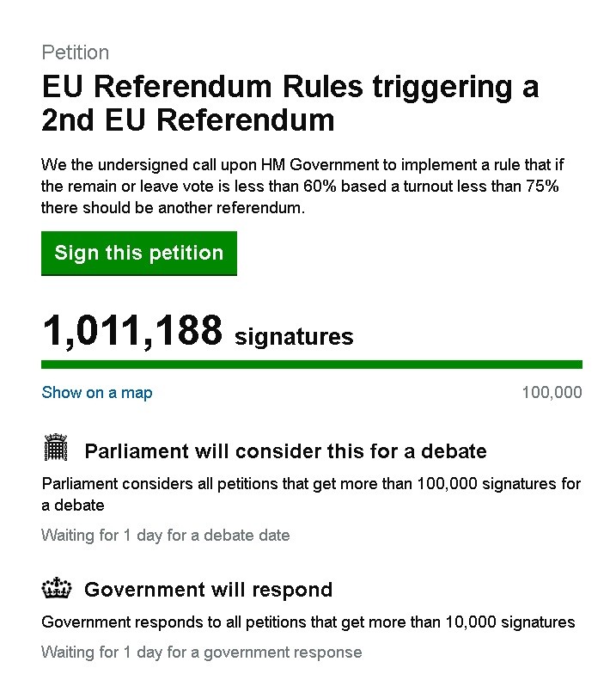Select the petition title heading
Viewport: 616px width, 680px height.
(290, 103)
